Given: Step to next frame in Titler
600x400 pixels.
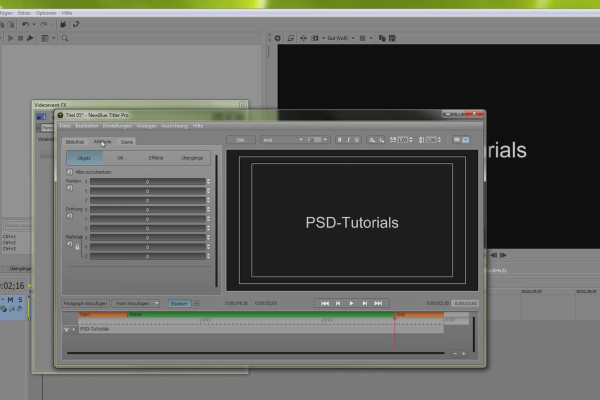Looking at the screenshot, I should pos(365,303).
